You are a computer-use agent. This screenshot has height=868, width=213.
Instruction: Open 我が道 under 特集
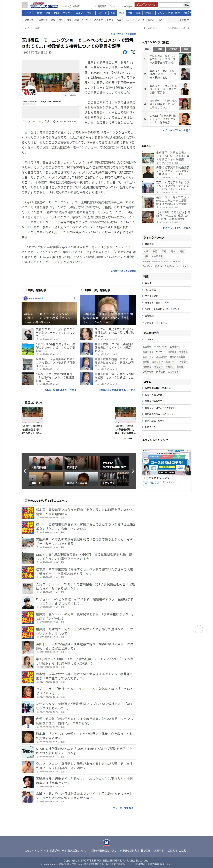click(x=148, y=283)
